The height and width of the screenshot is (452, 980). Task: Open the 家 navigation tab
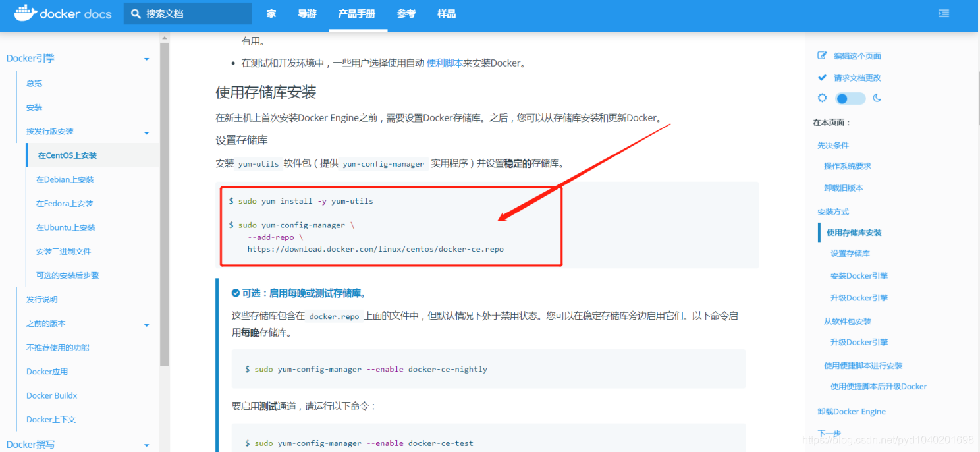[271, 14]
